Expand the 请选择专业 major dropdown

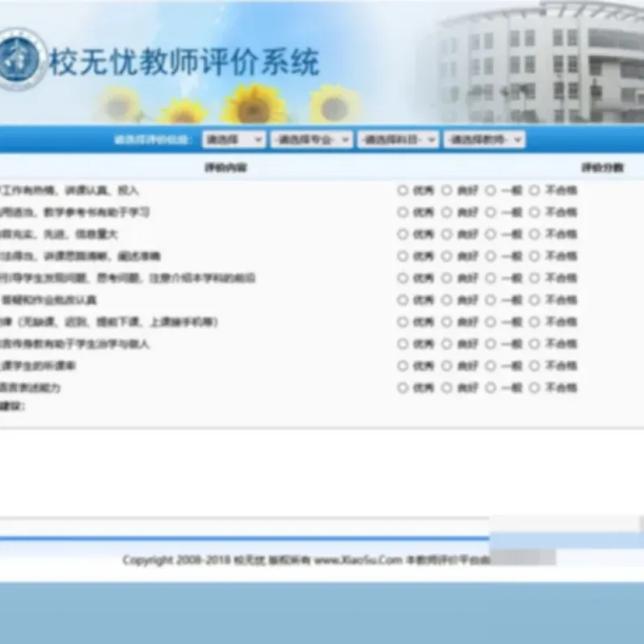pyautogui.click(x=312, y=139)
